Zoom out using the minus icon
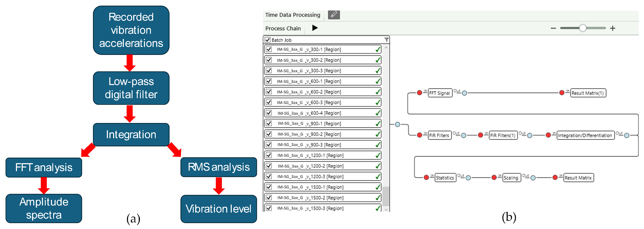This screenshot has height=229, width=644. coord(553,28)
